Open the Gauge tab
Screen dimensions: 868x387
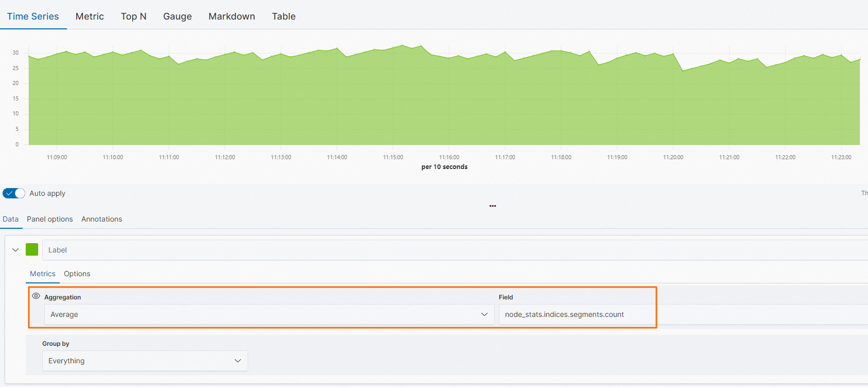[178, 16]
